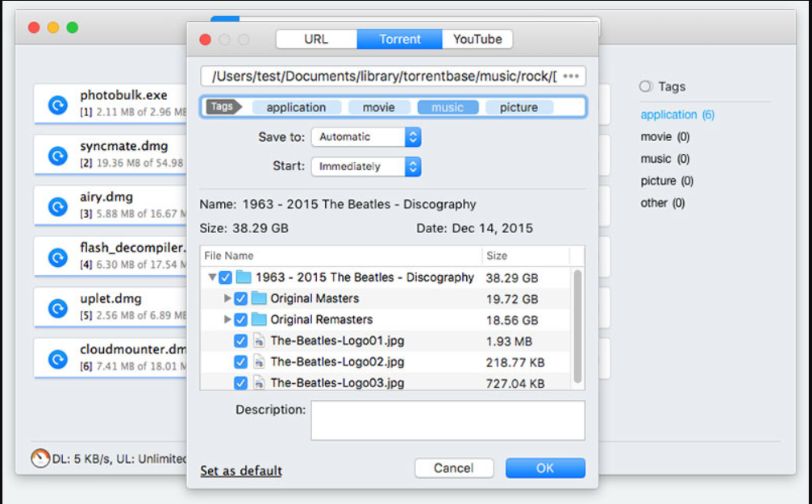Click the Description text box
The width and height of the screenshot is (812, 504).
(448, 420)
